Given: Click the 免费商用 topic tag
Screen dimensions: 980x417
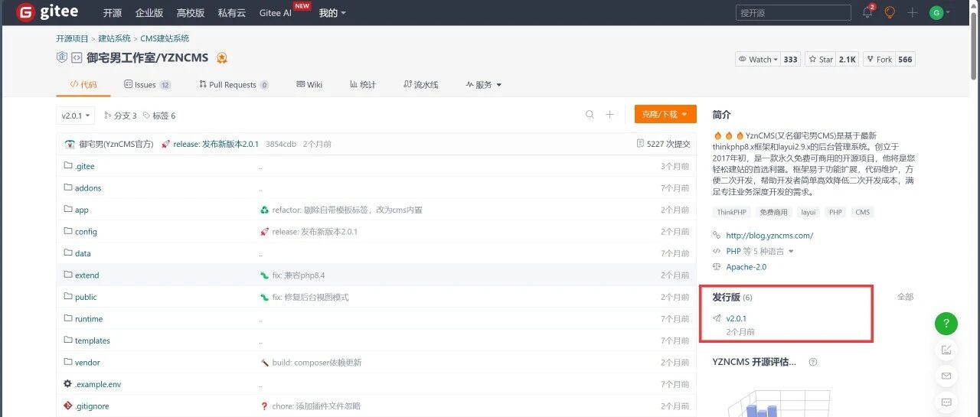Looking at the screenshot, I should (x=773, y=213).
